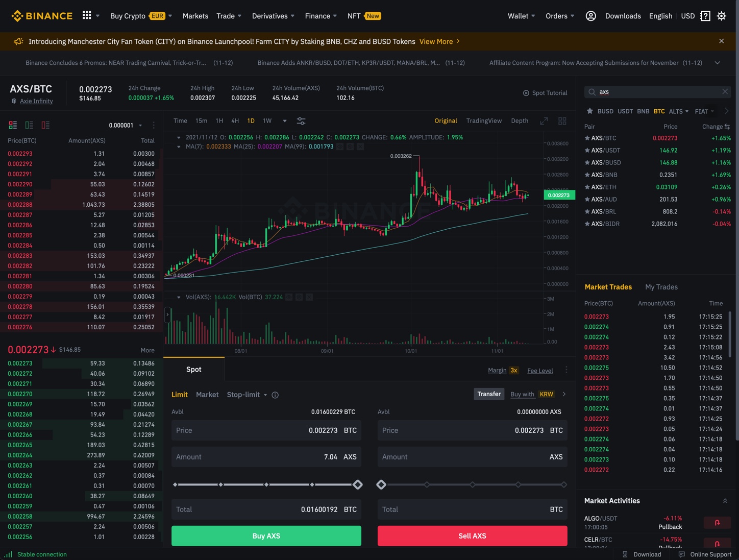739x560 pixels.
Task: Open Online Support chat
Action: coord(705,554)
